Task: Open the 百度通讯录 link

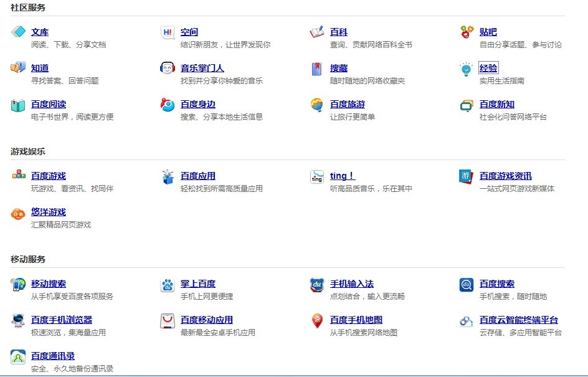Action: [x=53, y=356]
